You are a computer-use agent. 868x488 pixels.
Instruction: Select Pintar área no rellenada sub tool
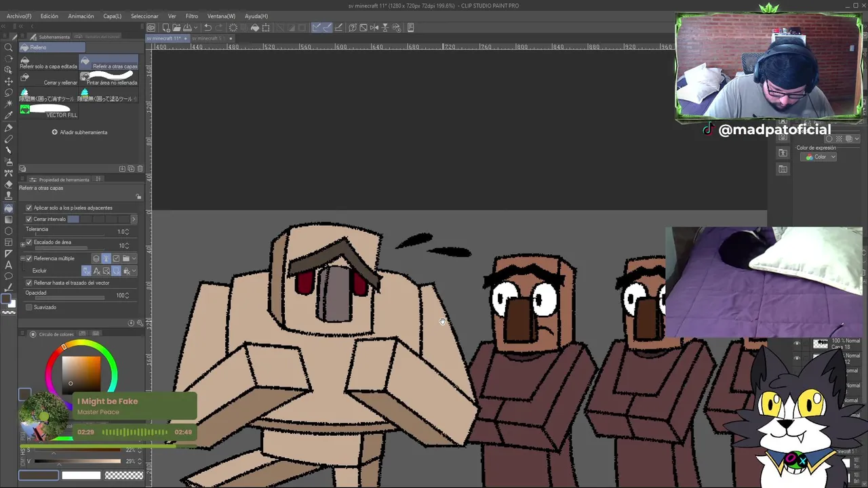click(x=108, y=79)
